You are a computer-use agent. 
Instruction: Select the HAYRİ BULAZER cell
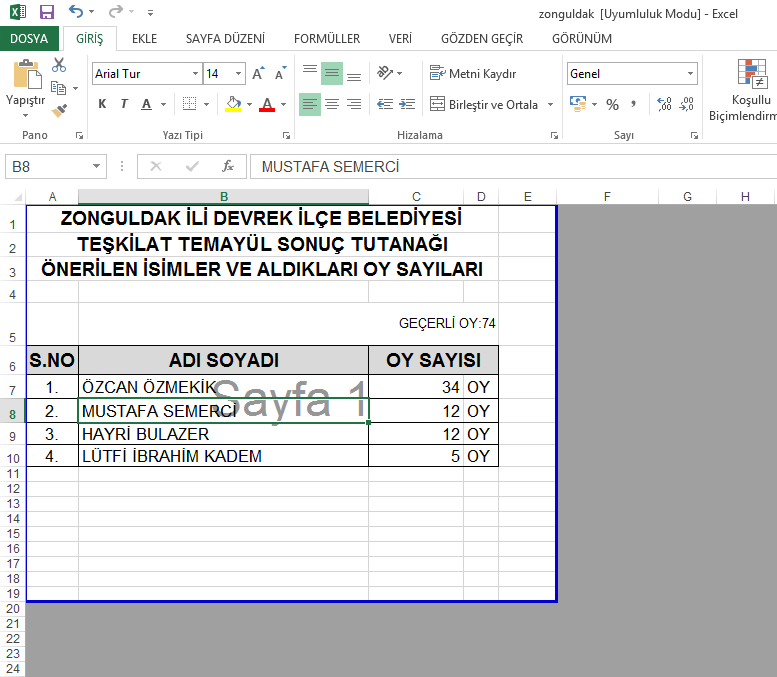[223, 434]
